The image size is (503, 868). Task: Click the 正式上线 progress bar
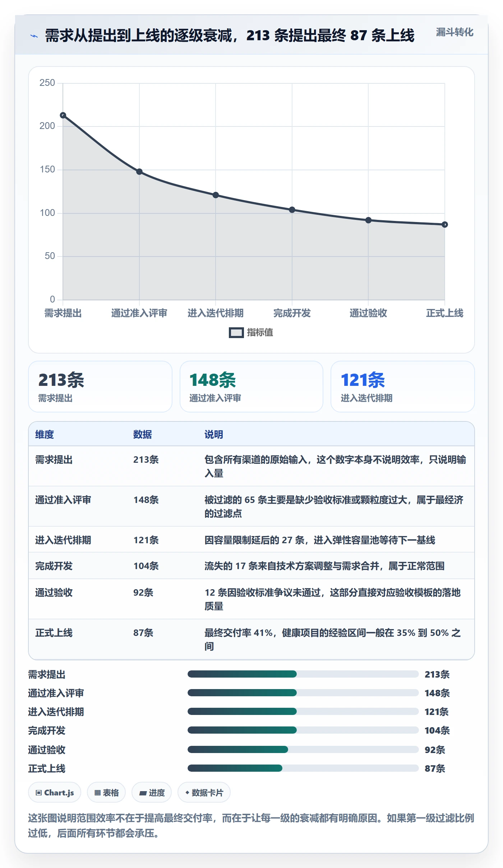(303, 768)
